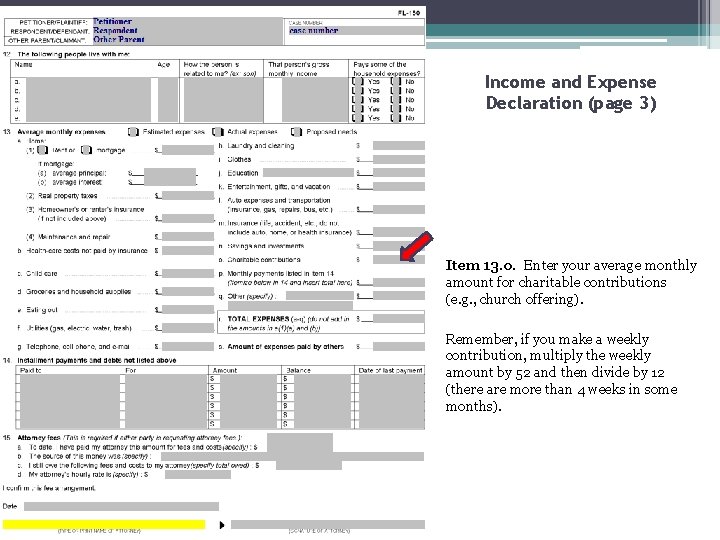Click the Groceries and household supplies field

coord(188,292)
